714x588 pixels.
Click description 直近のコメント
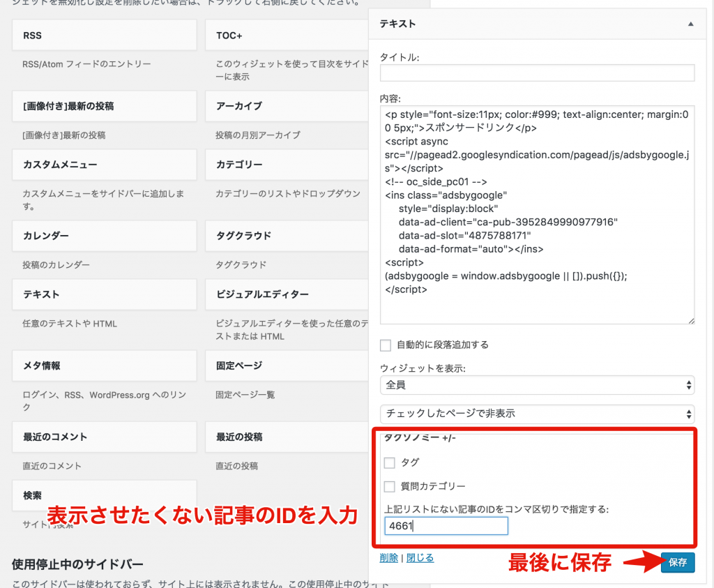click(52, 466)
